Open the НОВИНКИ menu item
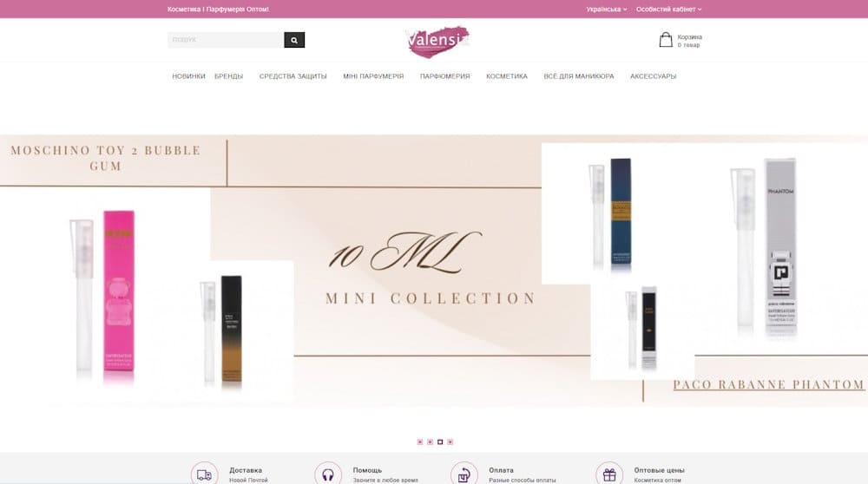Image resolution: width=868 pixels, height=484 pixels. (x=188, y=76)
